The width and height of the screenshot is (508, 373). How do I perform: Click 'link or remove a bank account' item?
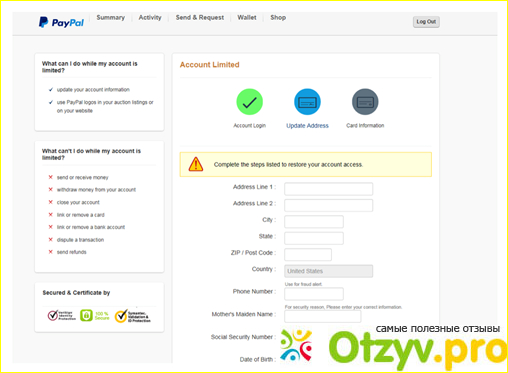pyautogui.click(x=91, y=227)
